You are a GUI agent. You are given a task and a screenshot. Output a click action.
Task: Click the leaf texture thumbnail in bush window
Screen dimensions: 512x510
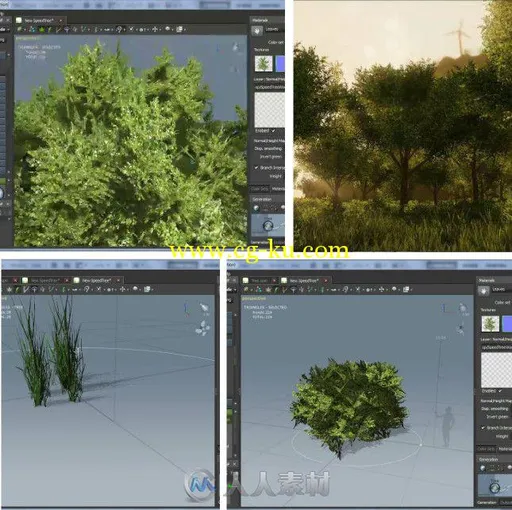490,324
